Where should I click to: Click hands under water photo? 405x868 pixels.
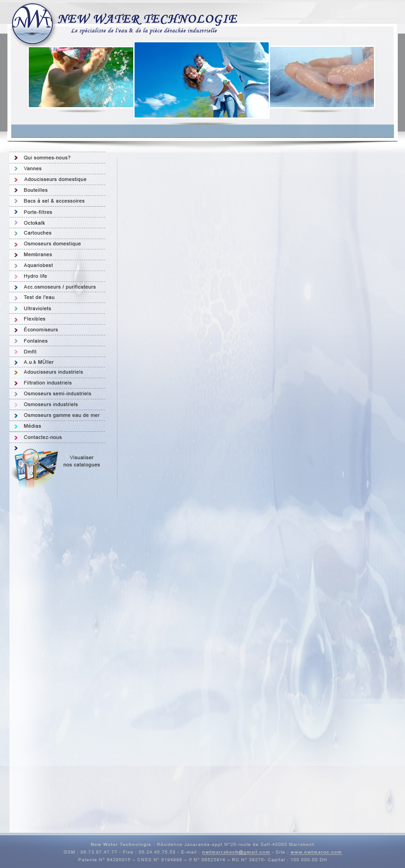point(322,77)
